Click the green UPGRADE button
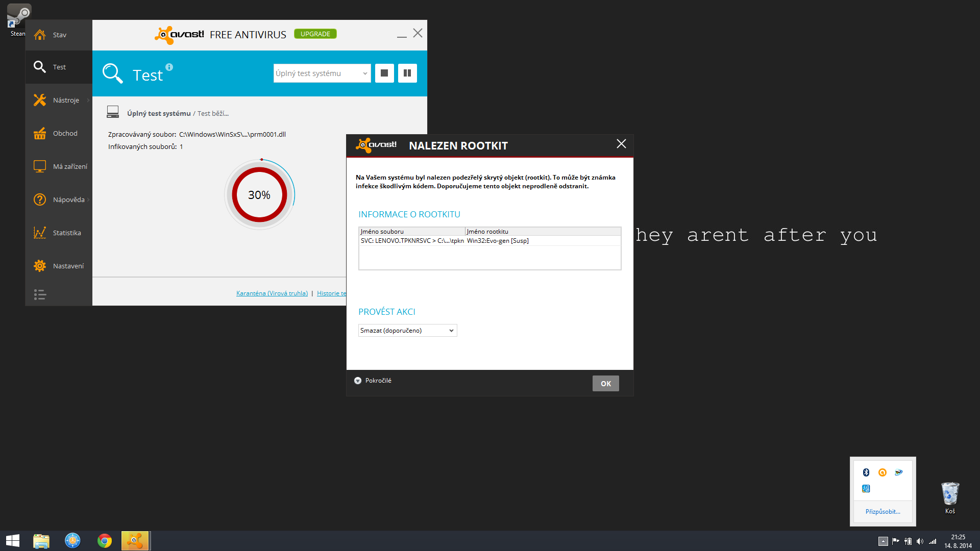Viewport: 980px width, 551px height. click(315, 34)
